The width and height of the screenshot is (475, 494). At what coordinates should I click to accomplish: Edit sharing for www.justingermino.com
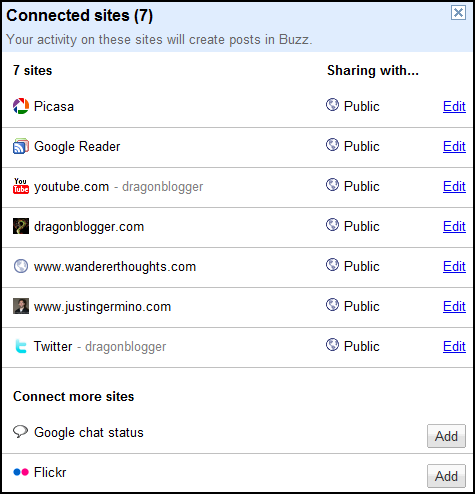[x=454, y=306]
